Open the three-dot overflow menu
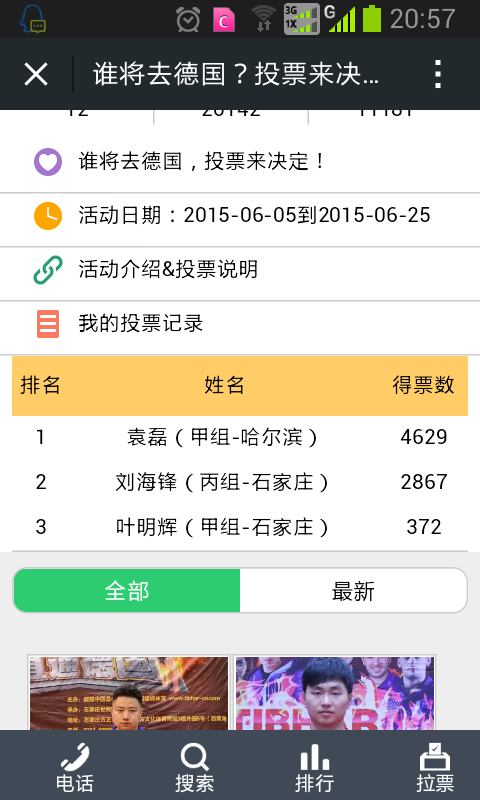The image size is (480, 800). click(438, 74)
